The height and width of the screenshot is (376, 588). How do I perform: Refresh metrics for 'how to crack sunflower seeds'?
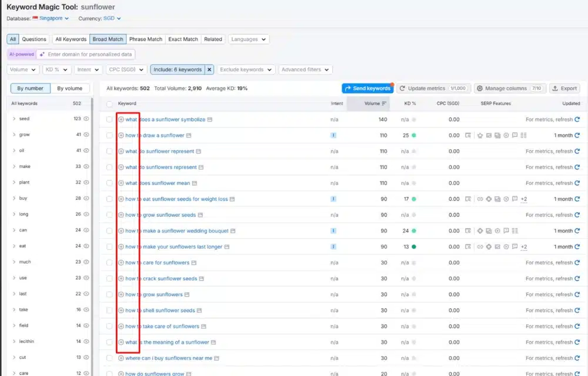point(577,278)
